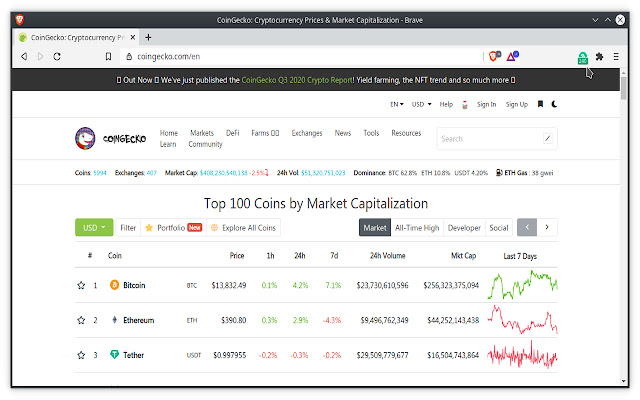Open the Tether 7-day sparkline chart
The width and height of the screenshot is (640, 400).
[522, 355]
